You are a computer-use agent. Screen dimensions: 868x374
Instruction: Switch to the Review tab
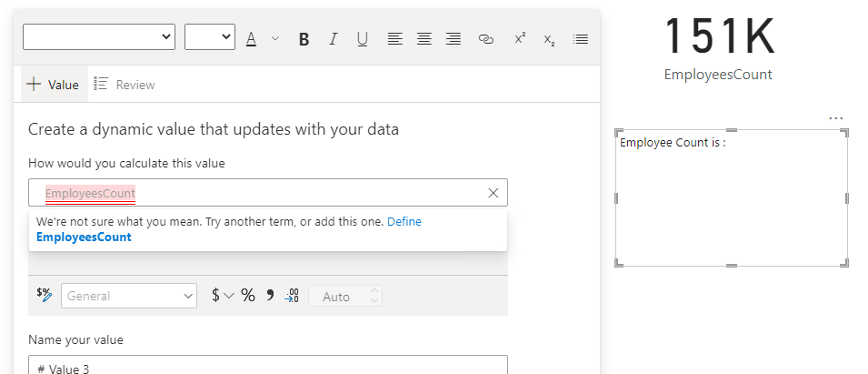(125, 85)
